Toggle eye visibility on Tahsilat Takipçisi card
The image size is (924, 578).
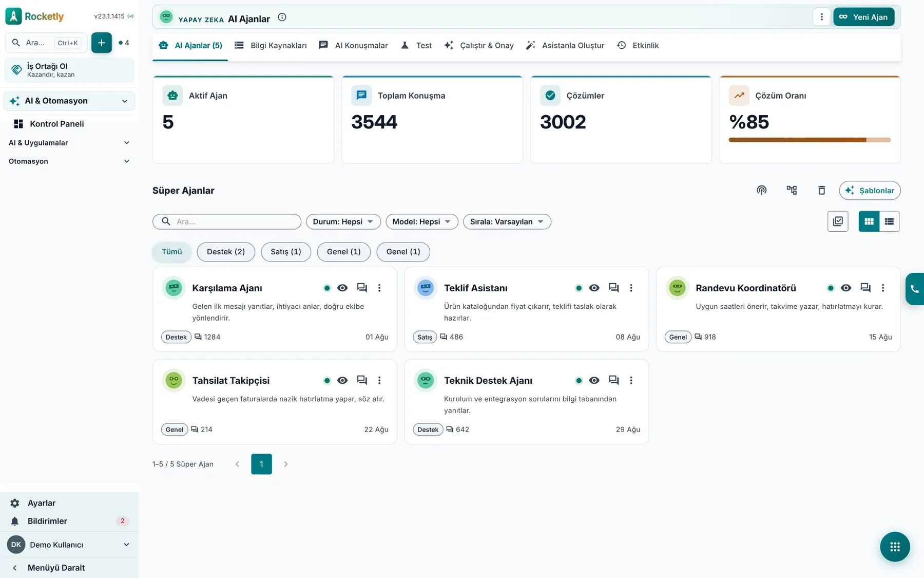342,380
